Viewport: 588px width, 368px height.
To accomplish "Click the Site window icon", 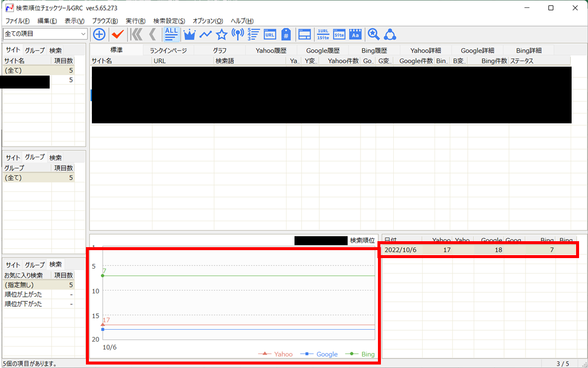I will click(x=339, y=34).
